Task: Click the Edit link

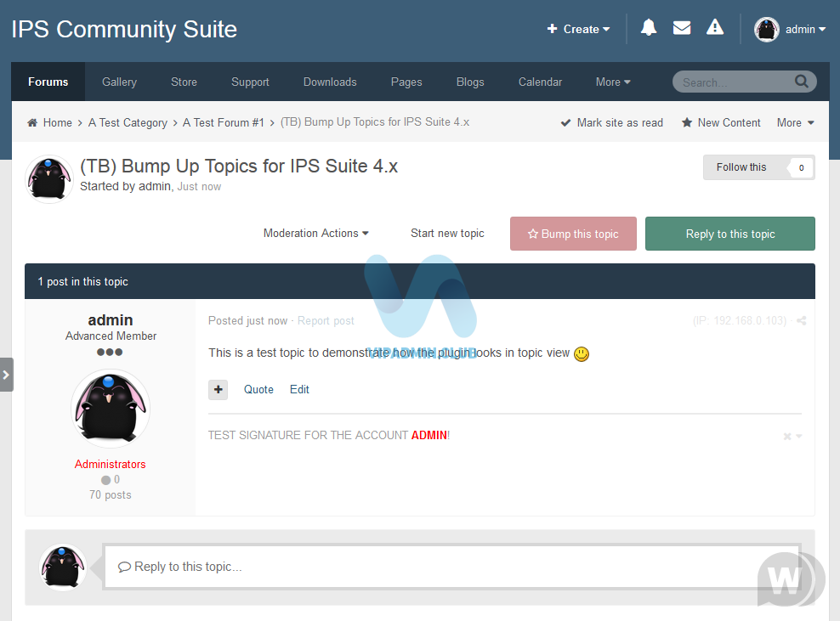Action: pos(299,390)
